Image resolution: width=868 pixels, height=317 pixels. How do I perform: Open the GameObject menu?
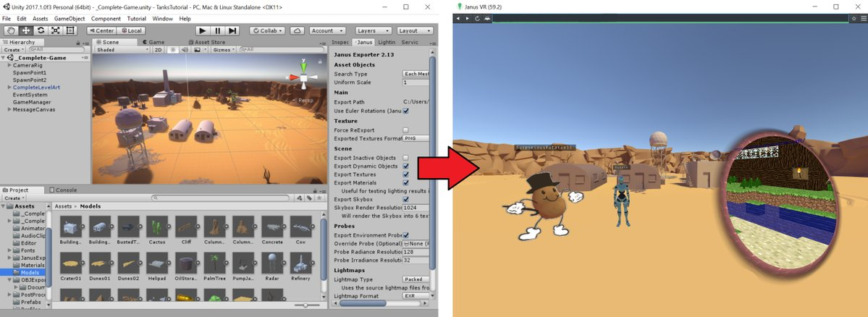coord(69,18)
